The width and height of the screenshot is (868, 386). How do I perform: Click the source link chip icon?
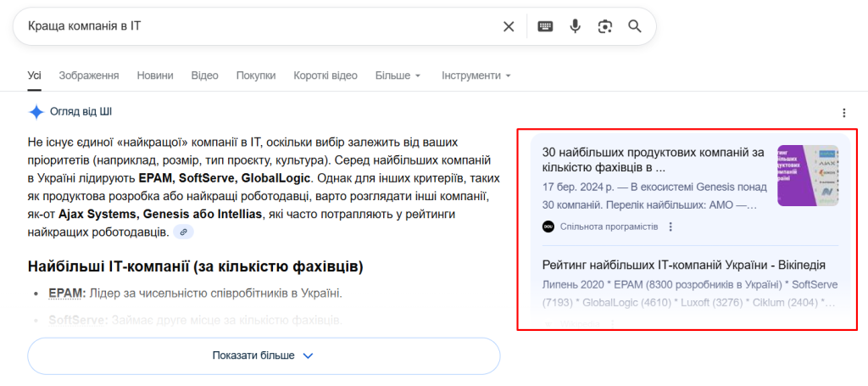point(183,232)
